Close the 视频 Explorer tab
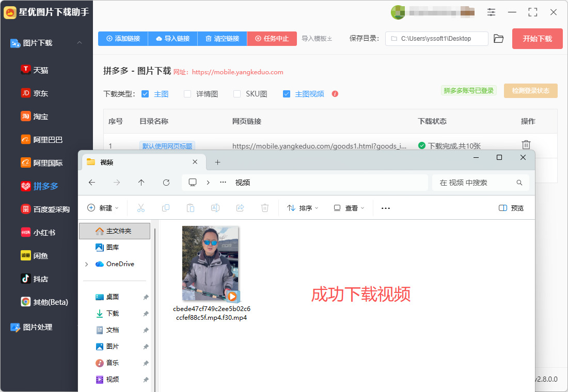 (x=195, y=162)
